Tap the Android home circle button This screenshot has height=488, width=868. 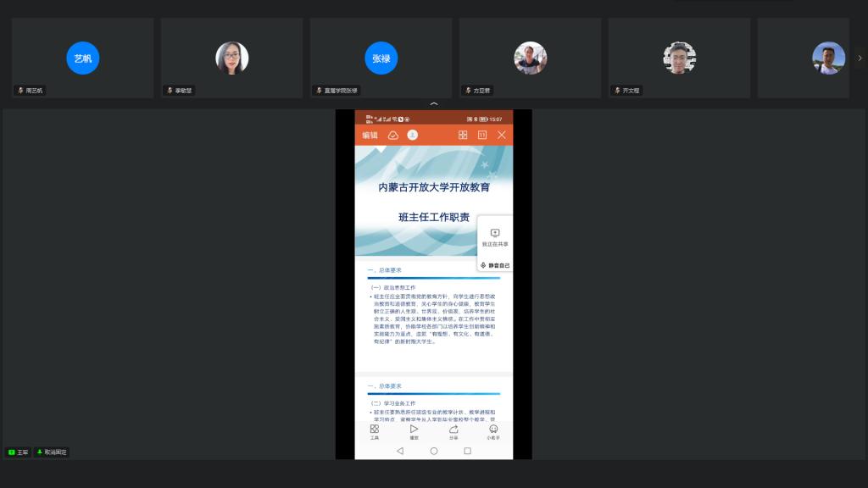click(x=434, y=451)
